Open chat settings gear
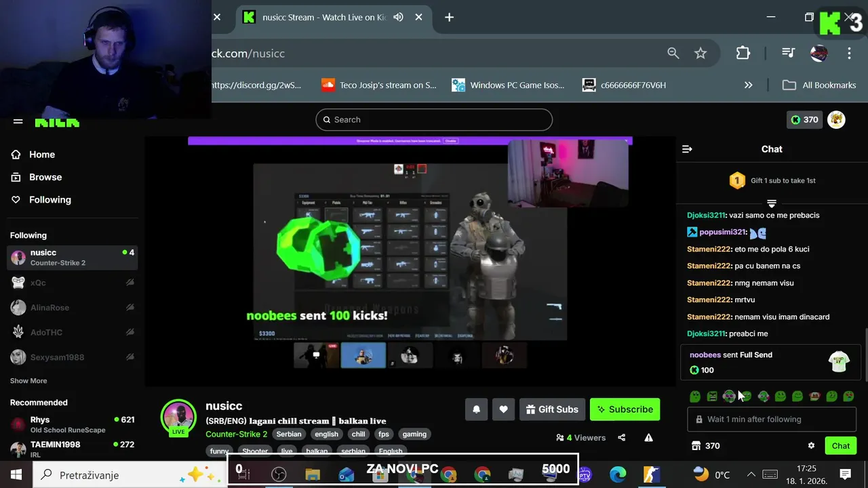 tap(811, 446)
